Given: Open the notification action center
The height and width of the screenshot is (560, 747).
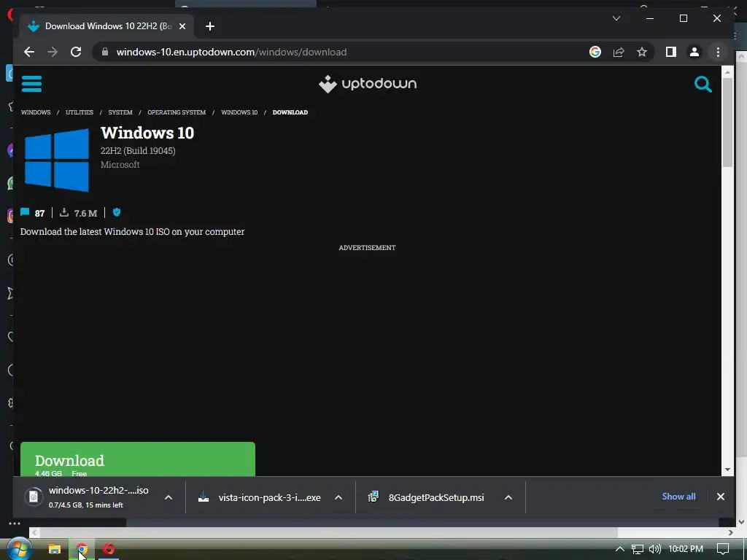Looking at the screenshot, I should (723, 549).
